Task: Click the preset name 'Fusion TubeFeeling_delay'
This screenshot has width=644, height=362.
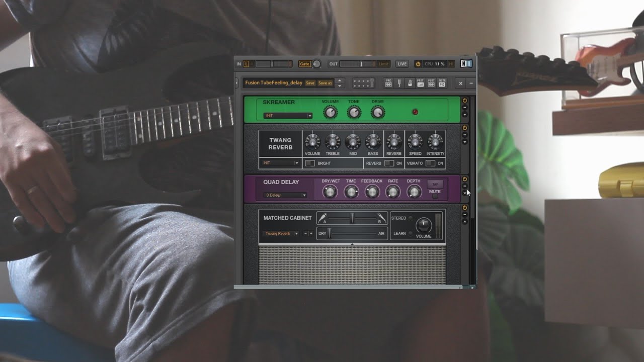Action: (x=274, y=83)
